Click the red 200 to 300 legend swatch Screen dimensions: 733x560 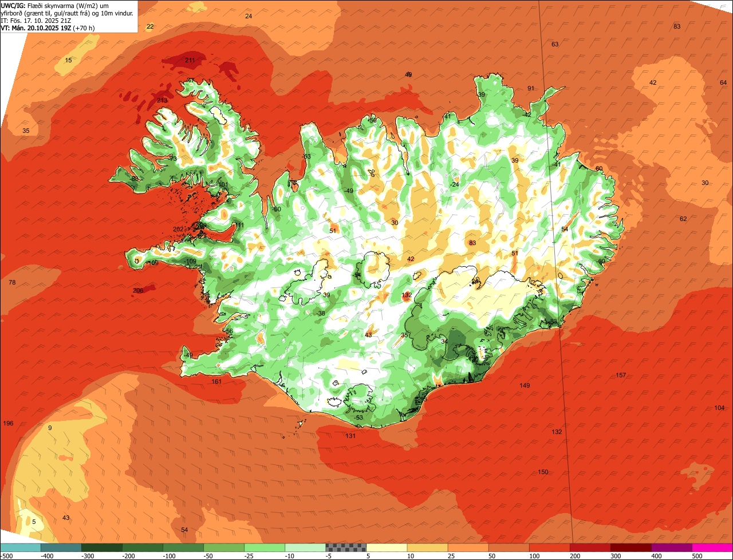(x=590, y=547)
